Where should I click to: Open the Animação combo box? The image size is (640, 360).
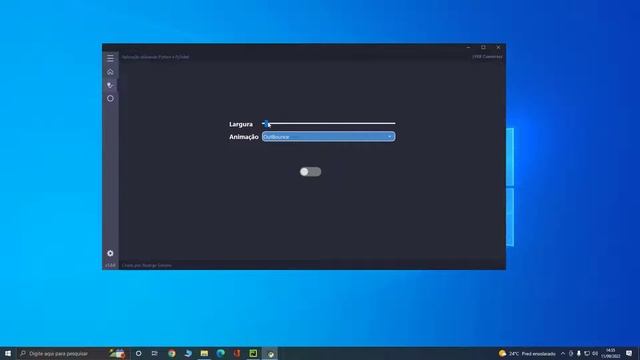point(329,137)
